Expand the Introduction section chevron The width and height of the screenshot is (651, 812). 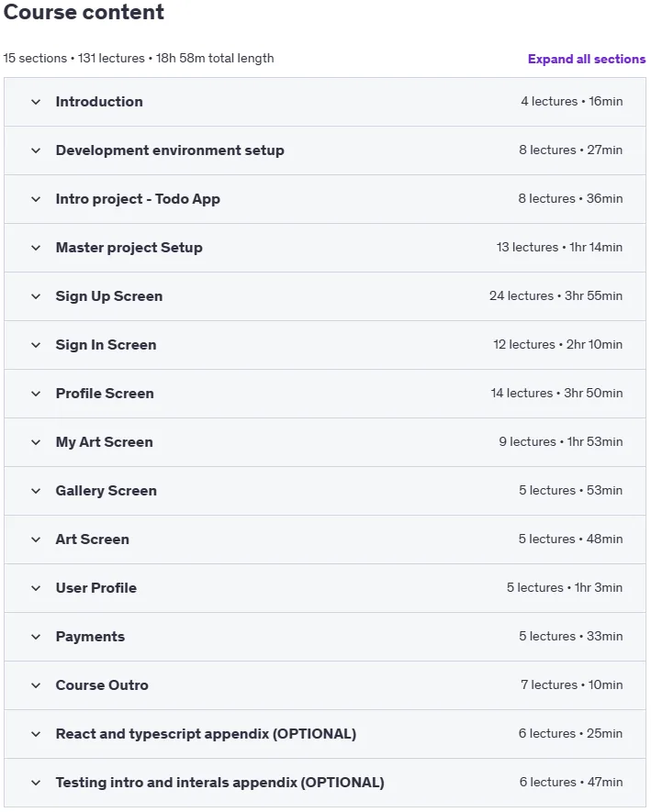coord(36,102)
